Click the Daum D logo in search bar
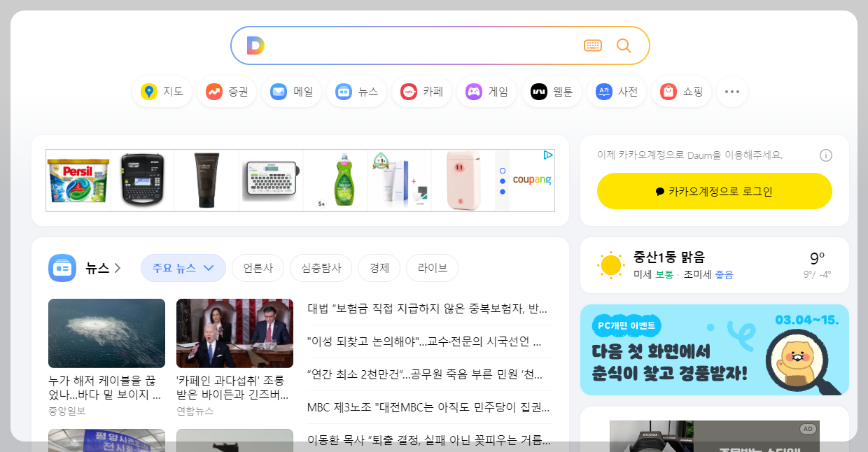This screenshot has height=452, width=868. pos(255,45)
